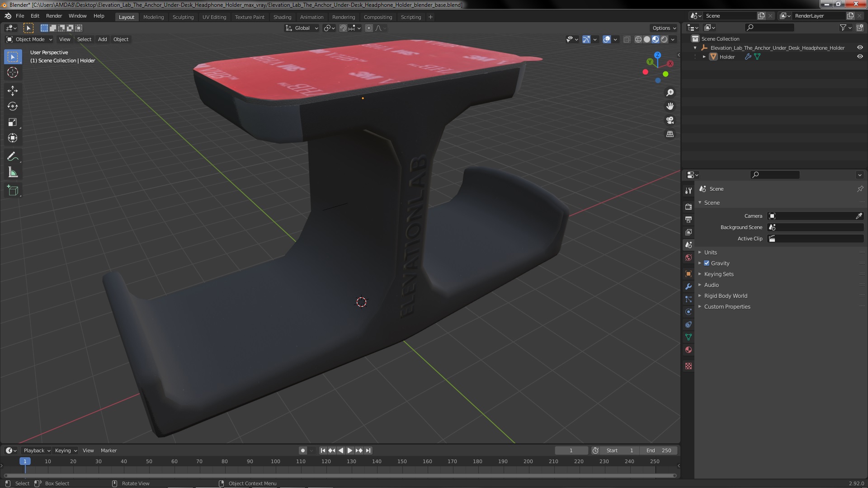Click the Zoom view magnifier icon
Screen dimensions: 868x488
pos(670,93)
